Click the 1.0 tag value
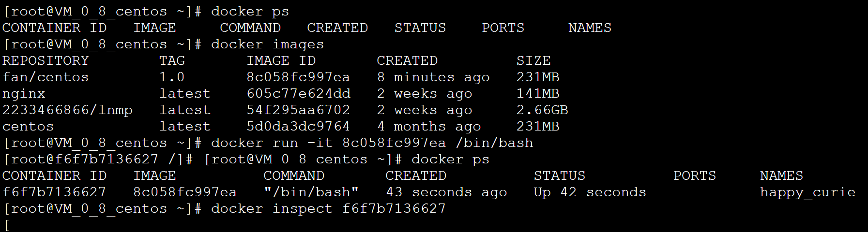The height and width of the screenshot is (232, 868). click(x=172, y=77)
